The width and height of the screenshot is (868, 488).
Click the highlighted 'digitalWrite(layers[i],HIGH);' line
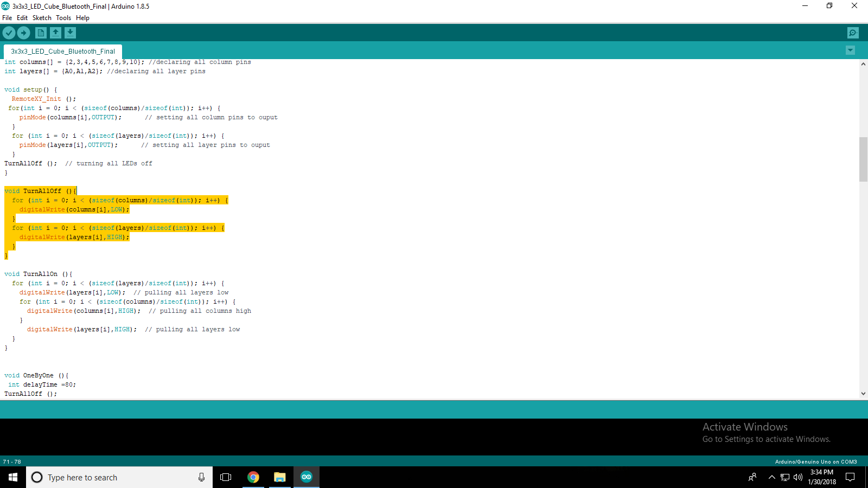coord(74,237)
